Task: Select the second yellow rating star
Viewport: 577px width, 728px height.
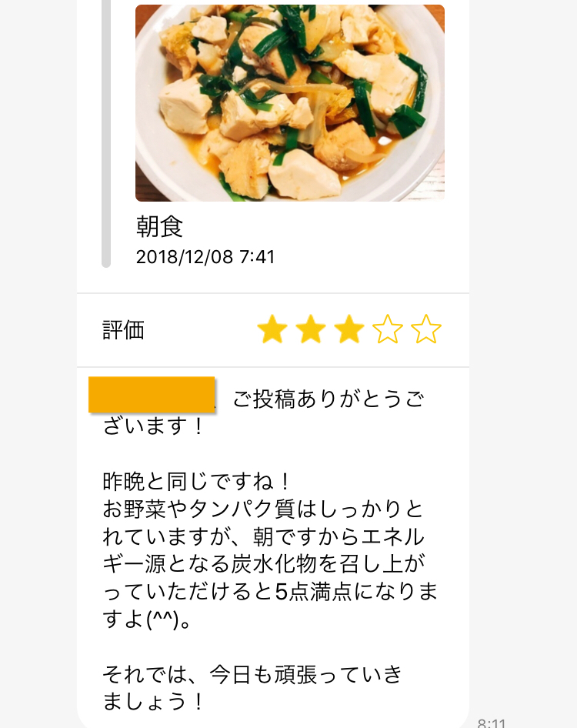Action: point(311,330)
